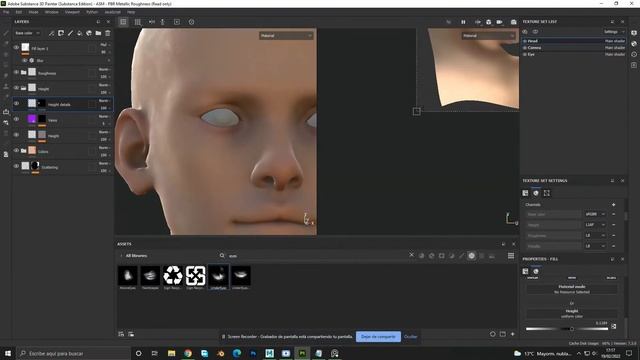Click the smart material icon in Layers toolbar
The image size is (640, 360).
(89, 33)
